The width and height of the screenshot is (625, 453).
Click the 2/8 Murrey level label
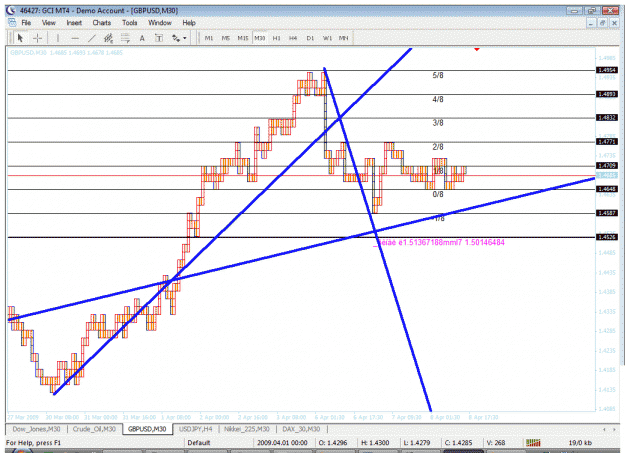(x=438, y=147)
